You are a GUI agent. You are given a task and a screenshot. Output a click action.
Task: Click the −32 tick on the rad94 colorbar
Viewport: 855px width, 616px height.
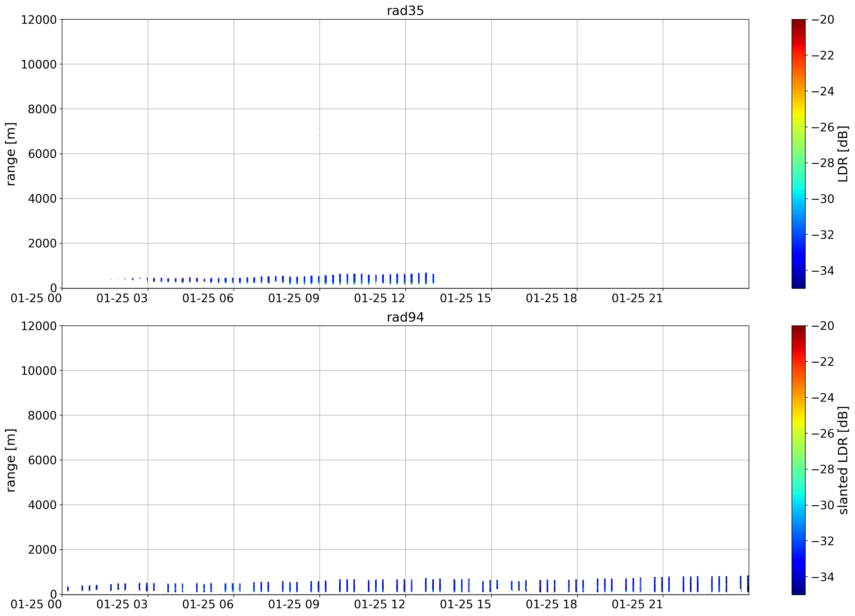[823, 541]
